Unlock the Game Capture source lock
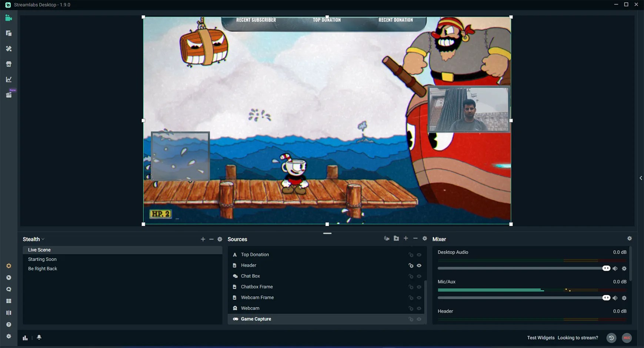Viewport: 644px width, 348px height. click(411, 319)
